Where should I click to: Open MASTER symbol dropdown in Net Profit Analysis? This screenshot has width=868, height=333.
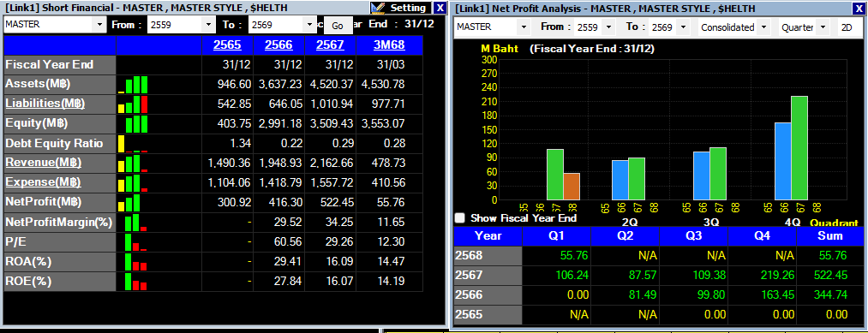coord(524,27)
